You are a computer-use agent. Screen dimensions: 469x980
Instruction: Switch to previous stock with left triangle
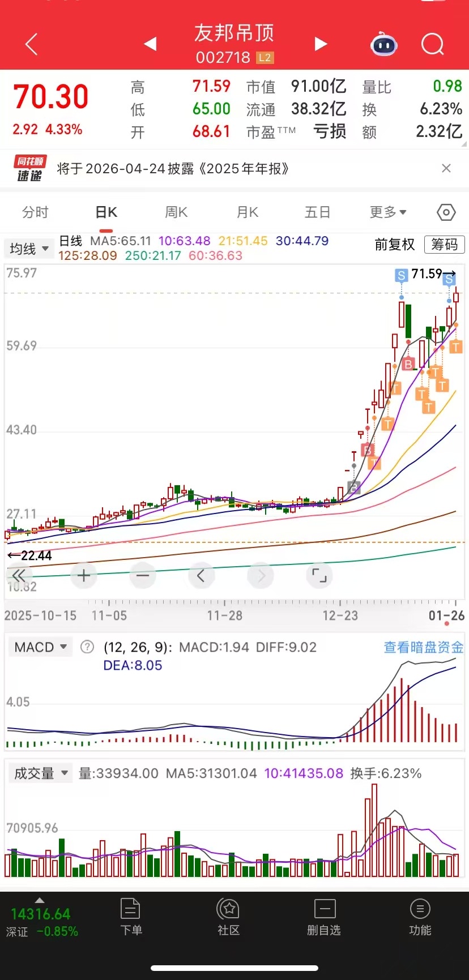pyautogui.click(x=150, y=44)
